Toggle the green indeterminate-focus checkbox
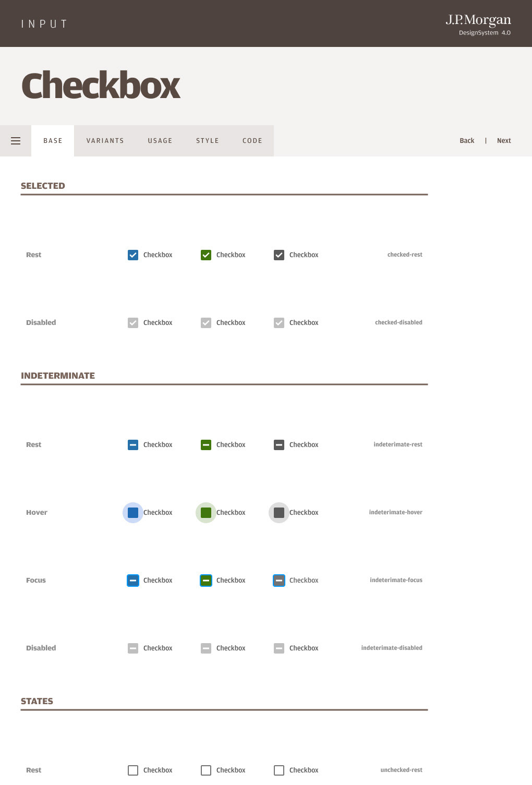The image size is (532, 785). pyautogui.click(x=206, y=581)
